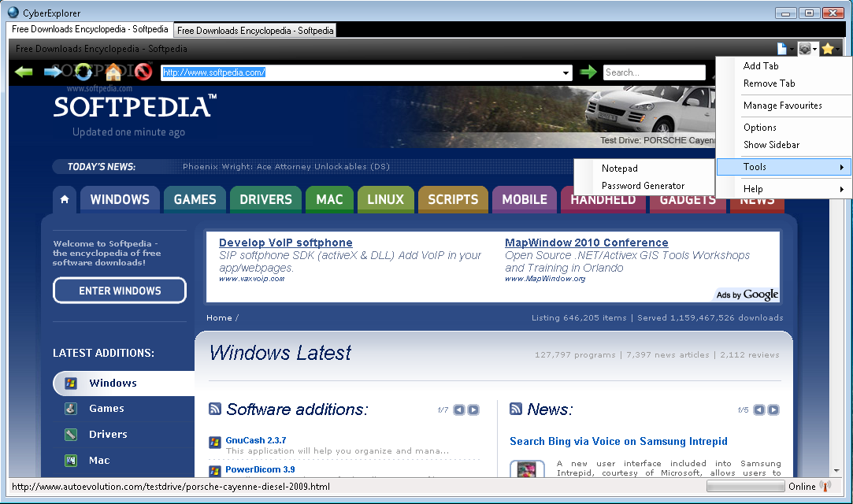Switch to the first Softpedia browser tab
853x504 pixels.
pos(91,29)
